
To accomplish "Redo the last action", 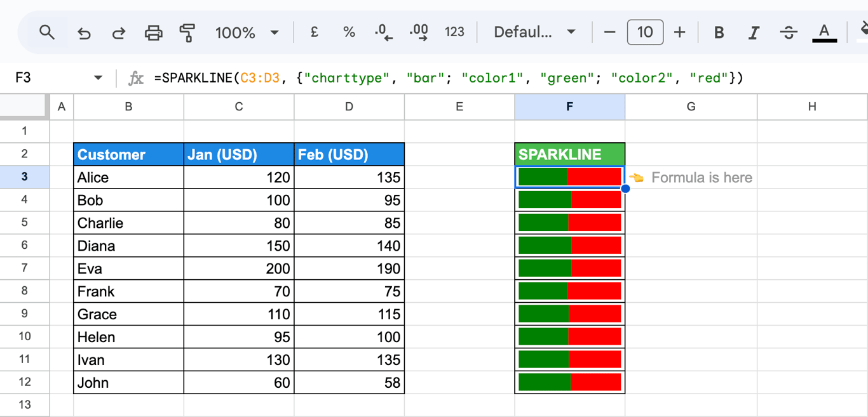I will coord(118,32).
